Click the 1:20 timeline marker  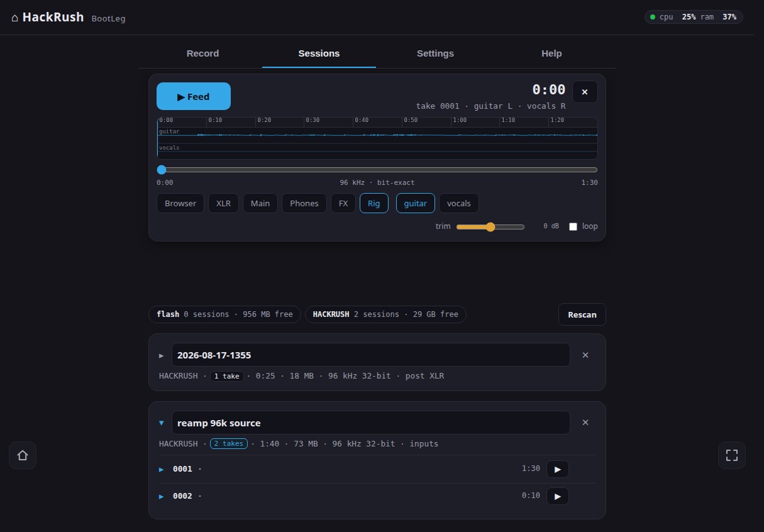point(558,119)
